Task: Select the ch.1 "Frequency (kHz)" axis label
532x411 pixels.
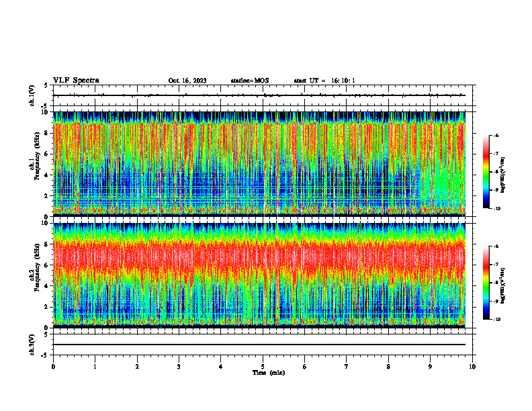Action: [x=37, y=156]
